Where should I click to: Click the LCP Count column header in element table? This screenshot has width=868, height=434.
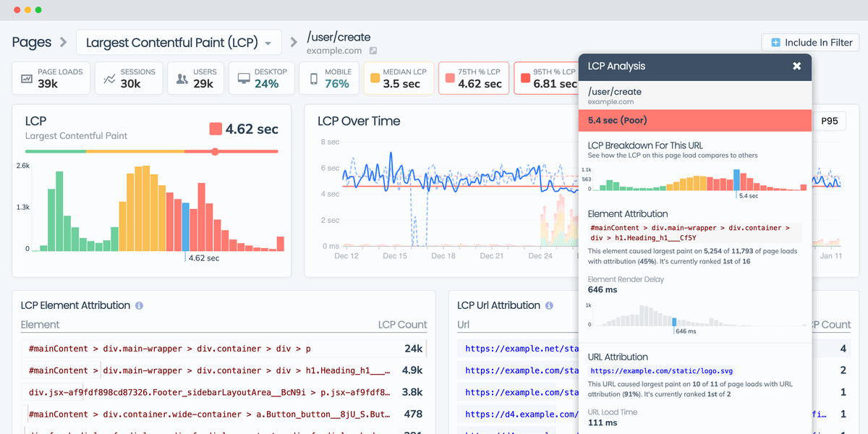coord(402,325)
